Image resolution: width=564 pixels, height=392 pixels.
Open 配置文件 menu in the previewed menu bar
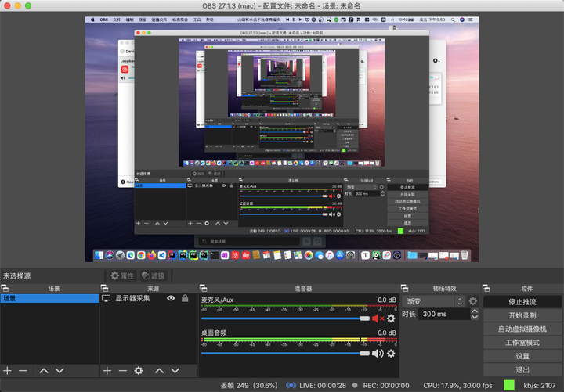click(159, 20)
